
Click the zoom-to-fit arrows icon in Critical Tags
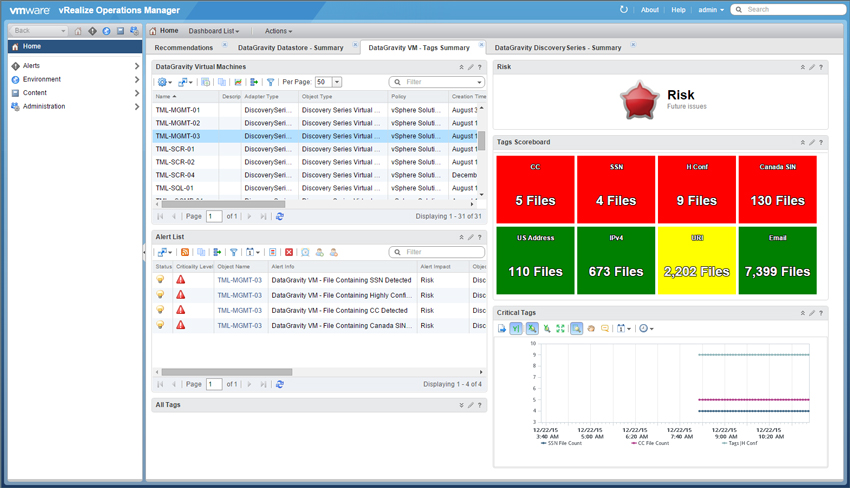561,329
